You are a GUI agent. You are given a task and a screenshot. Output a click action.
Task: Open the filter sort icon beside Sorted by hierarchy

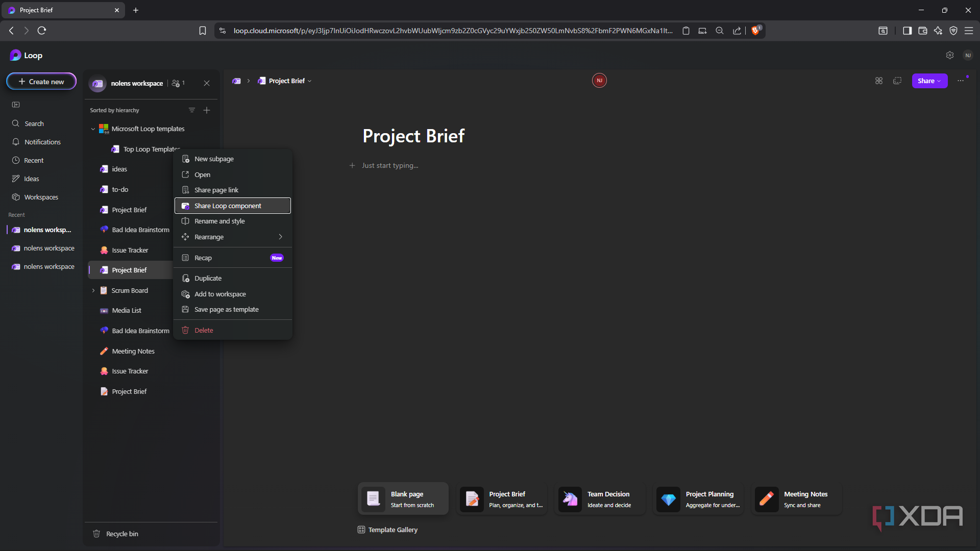coord(192,110)
